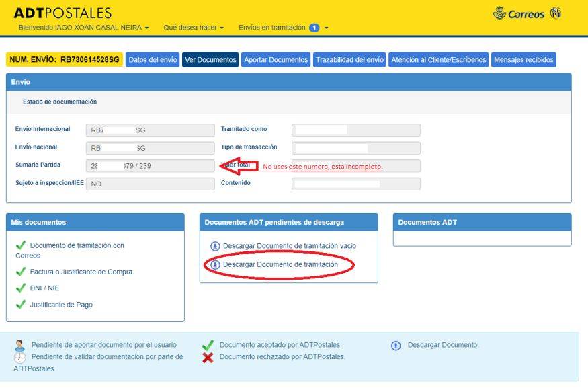
Task: Click the Correos logo
Action: coord(519,14)
